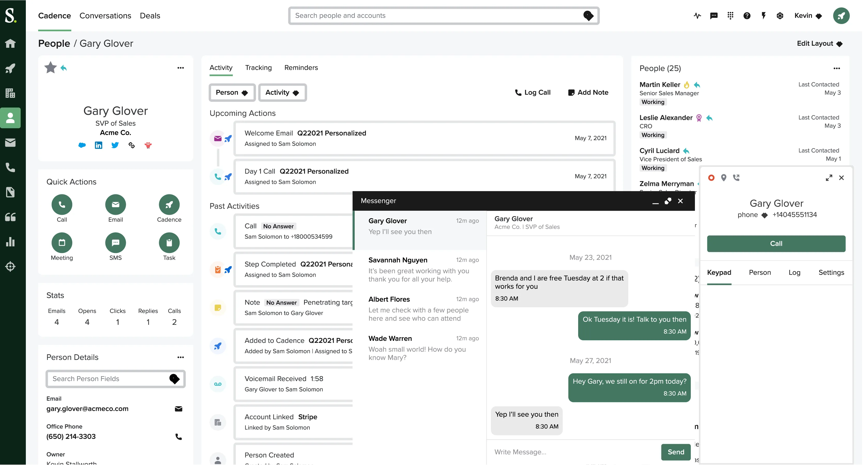Open the Twitter profile icon
868x465 pixels.
[x=115, y=145]
